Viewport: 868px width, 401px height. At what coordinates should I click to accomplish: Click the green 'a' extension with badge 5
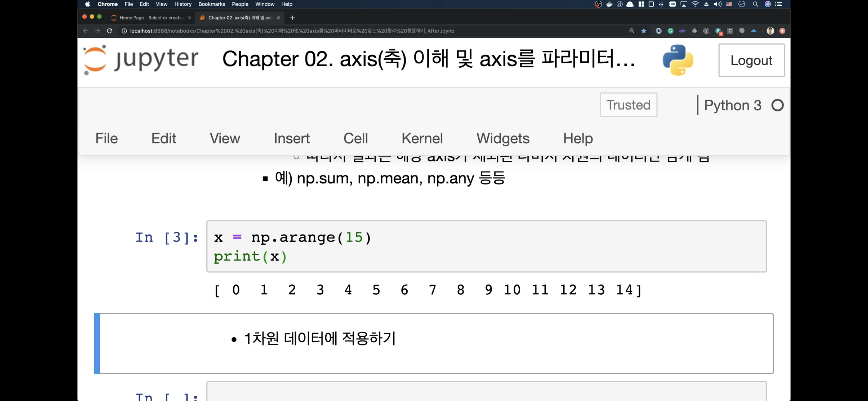tap(719, 32)
